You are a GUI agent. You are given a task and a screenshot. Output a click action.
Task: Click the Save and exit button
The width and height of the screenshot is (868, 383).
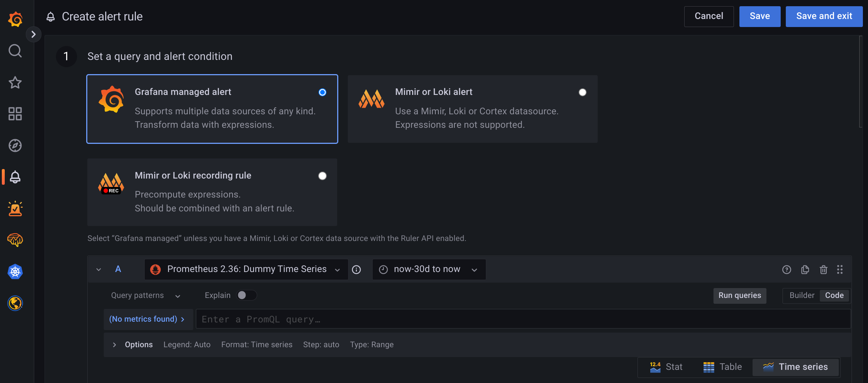point(824,16)
